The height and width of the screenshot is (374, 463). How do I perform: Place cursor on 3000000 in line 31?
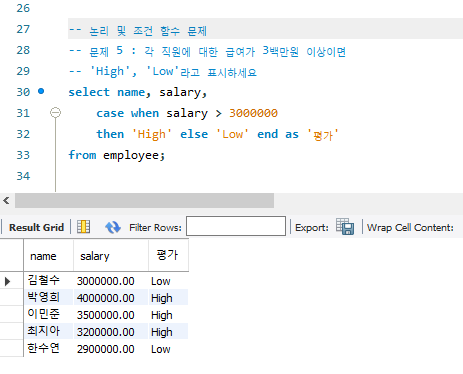253,113
